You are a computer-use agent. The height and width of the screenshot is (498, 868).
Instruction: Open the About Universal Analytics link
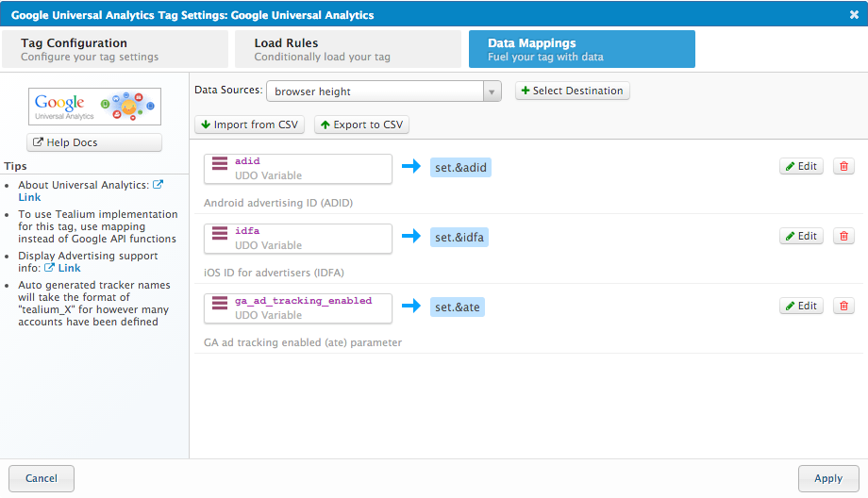pyautogui.click(x=29, y=198)
